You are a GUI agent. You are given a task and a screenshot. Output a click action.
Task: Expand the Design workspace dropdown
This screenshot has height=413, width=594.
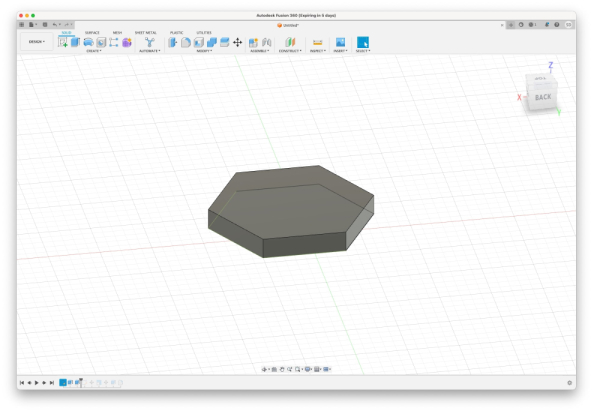pos(37,42)
